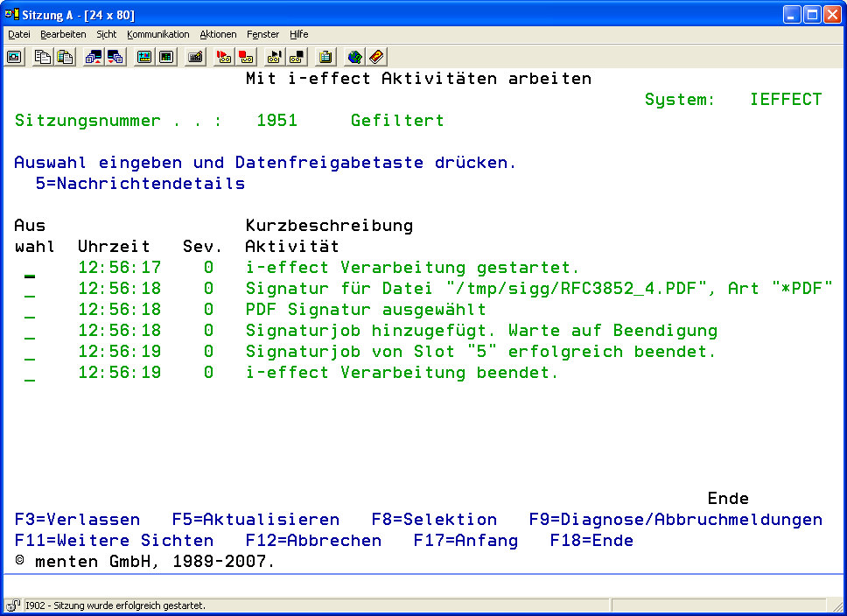Open the help index book icon
This screenshot has width=847, height=616.
point(376,57)
